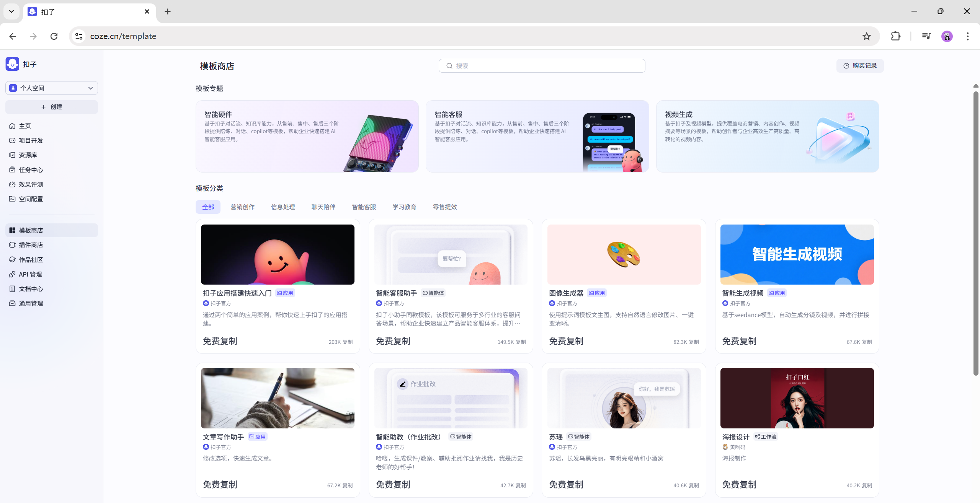Switch to 学习教育 category tab

[404, 207]
